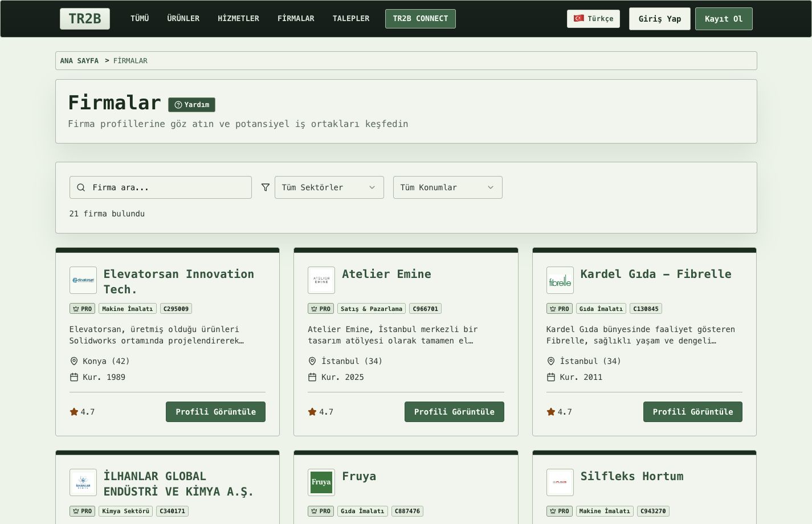
Task: Click the C966701 code badge
Action: [426, 309]
